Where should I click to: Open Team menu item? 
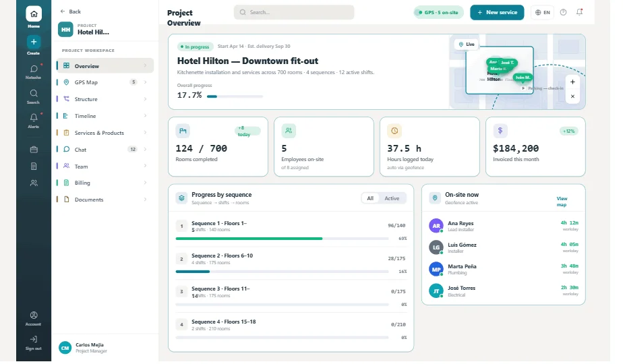coord(105,166)
